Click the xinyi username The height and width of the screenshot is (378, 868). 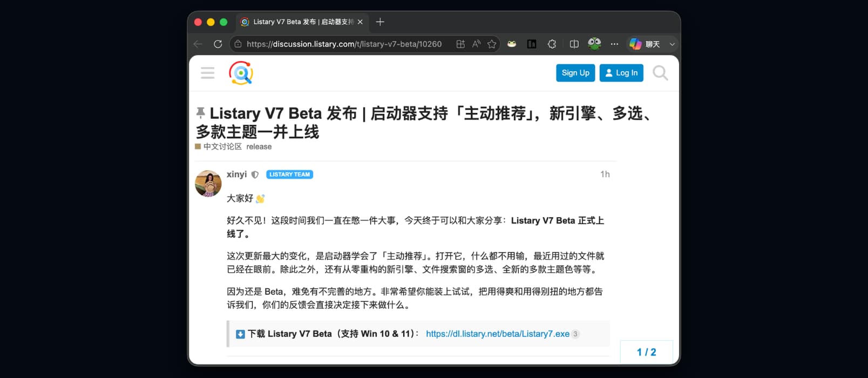click(x=236, y=174)
